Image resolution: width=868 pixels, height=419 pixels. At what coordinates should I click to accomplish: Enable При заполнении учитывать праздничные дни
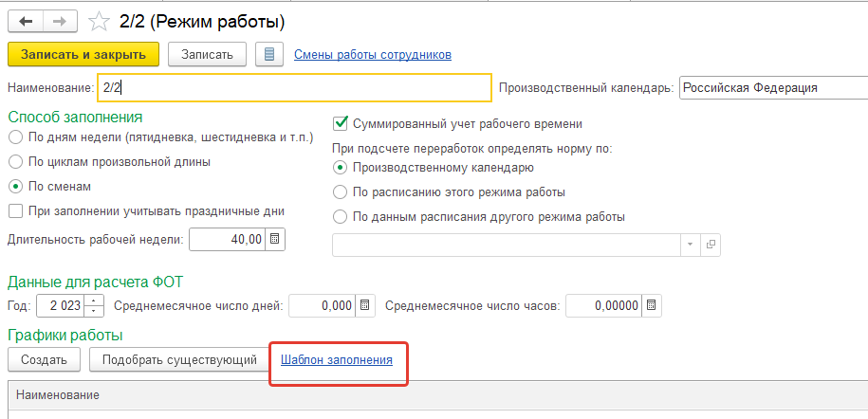coord(16,210)
